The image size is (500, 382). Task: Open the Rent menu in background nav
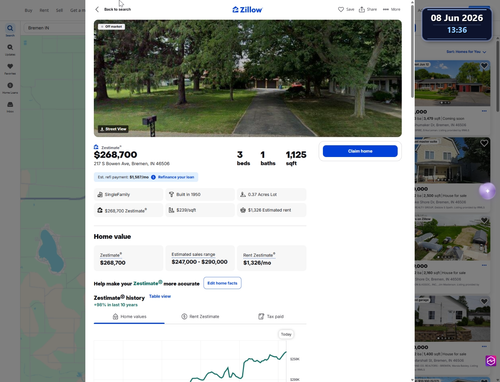click(x=44, y=10)
